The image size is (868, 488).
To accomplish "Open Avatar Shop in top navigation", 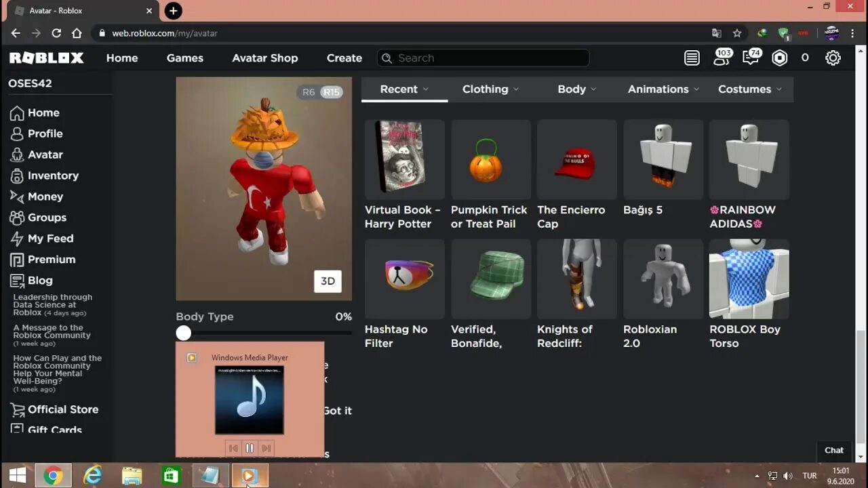I will 265,58.
